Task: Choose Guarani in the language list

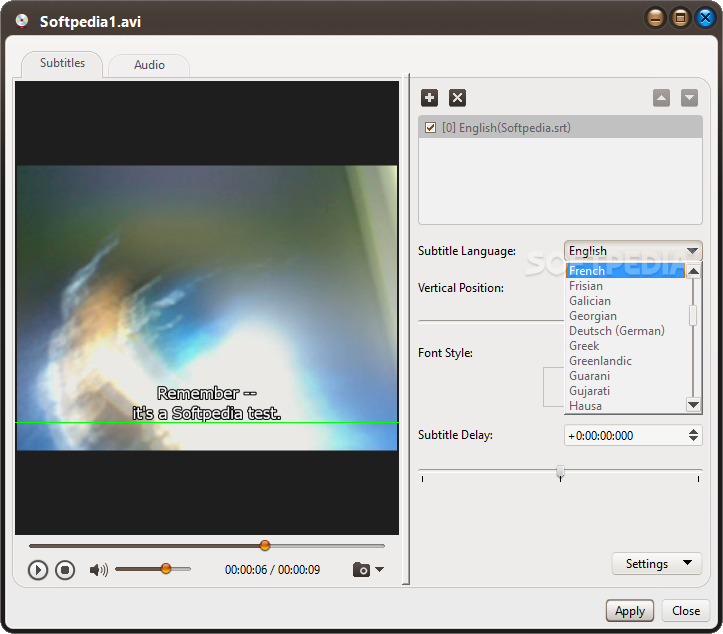Action: pos(625,376)
